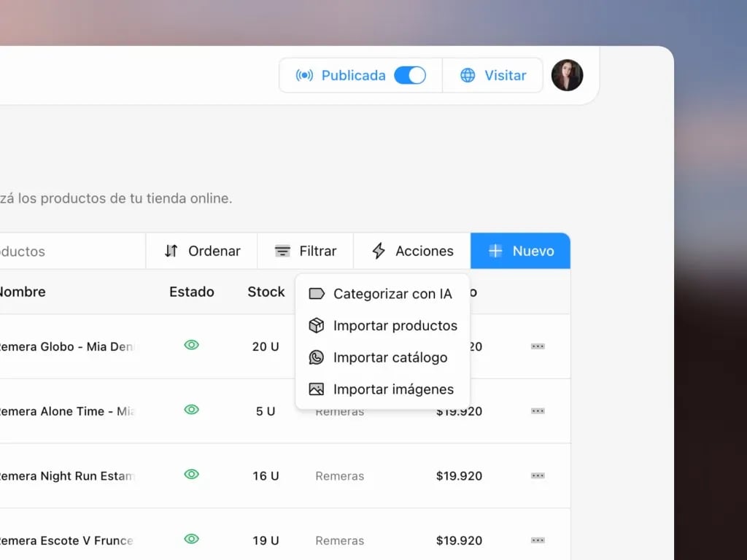747x560 pixels.
Task: Select Importar imágenes menu entry
Action: [382, 389]
